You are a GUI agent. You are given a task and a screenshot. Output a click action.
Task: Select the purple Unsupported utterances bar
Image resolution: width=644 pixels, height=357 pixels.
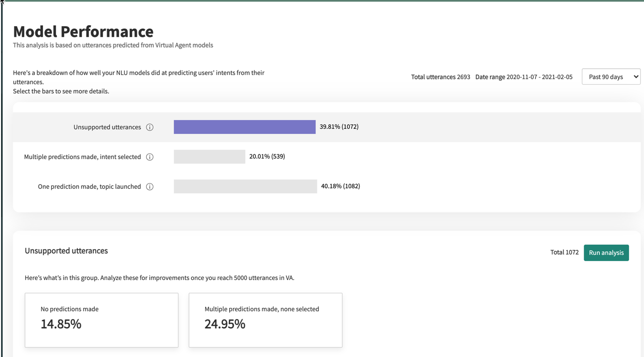245,127
